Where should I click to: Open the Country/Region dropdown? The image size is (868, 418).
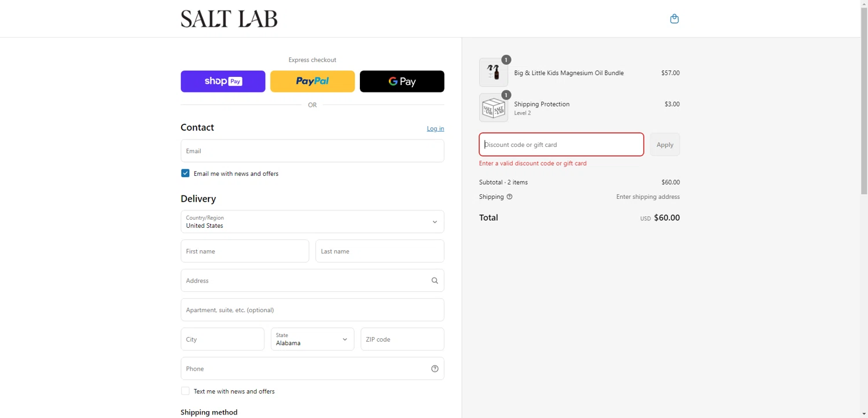tap(312, 221)
